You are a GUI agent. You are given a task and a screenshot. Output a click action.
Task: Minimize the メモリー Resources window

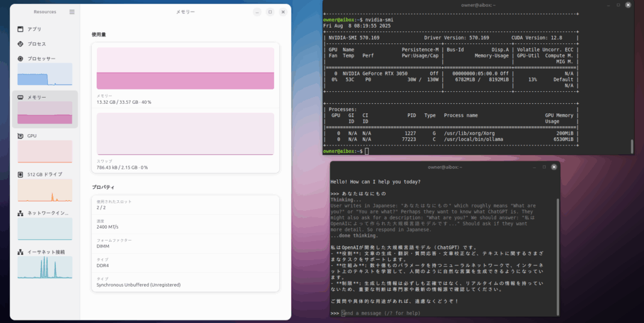(x=257, y=12)
